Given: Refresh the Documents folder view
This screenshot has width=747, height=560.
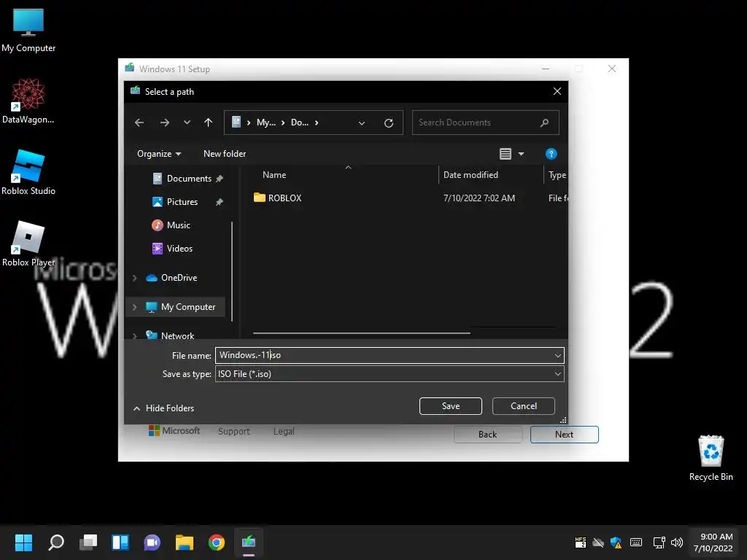Looking at the screenshot, I should (x=389, y=122).
